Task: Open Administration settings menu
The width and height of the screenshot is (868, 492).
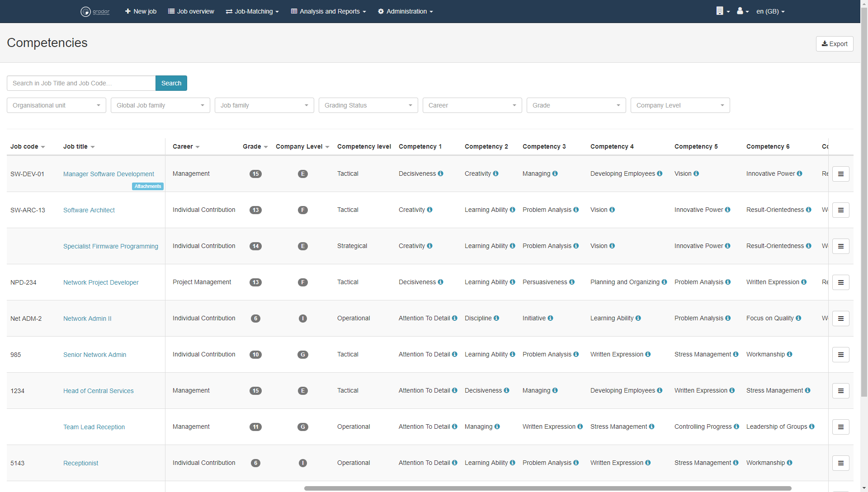Action: point(406,11)
